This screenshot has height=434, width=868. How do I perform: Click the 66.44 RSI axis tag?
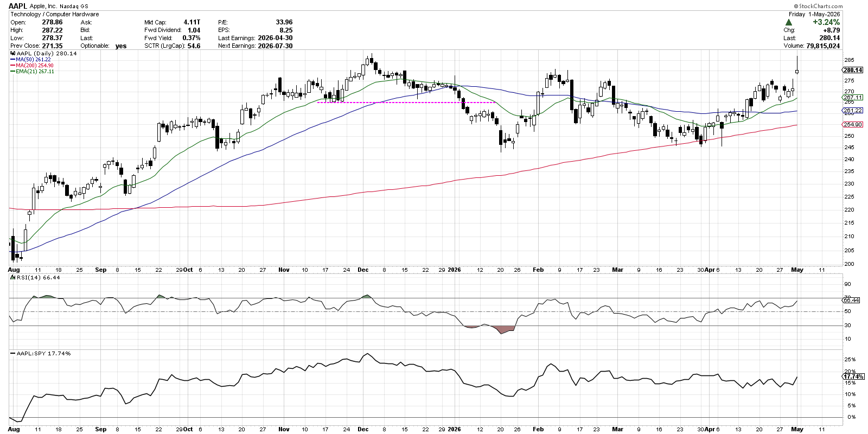pyautogui.click(x=851, y=300)
